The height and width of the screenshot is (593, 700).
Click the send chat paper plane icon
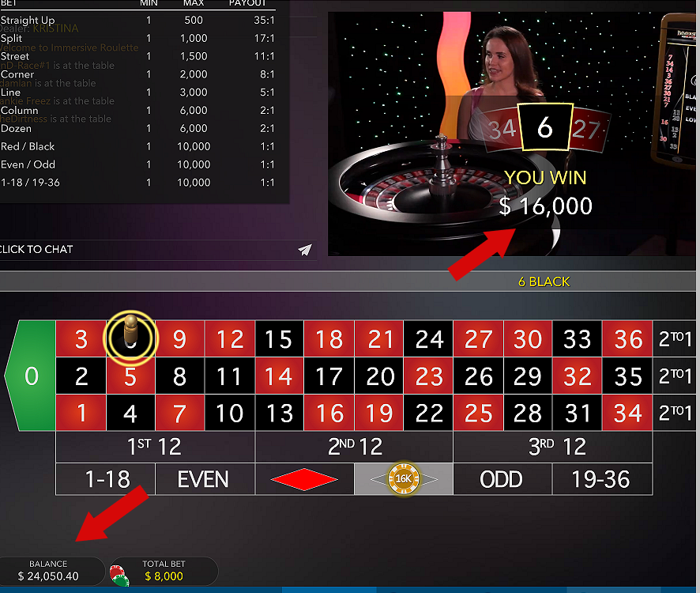pos(305,250)
